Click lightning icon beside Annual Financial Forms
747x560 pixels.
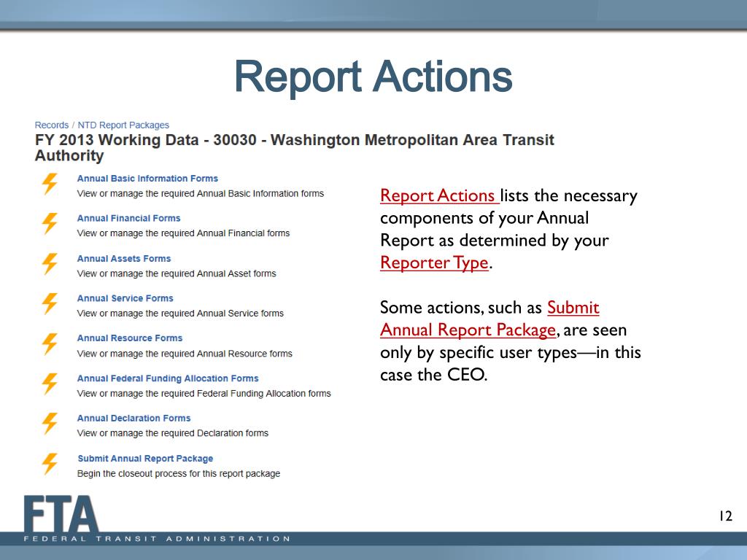(x=50, y=224)
